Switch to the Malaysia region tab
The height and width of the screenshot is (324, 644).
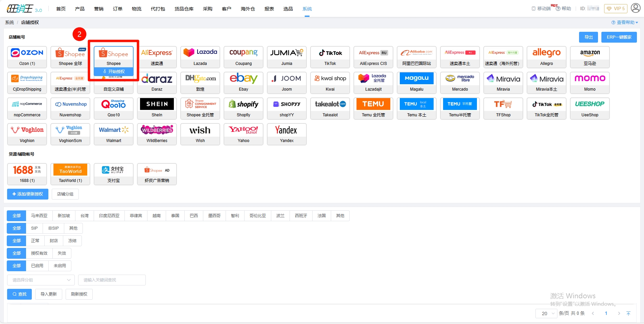(x=39, y=216)
